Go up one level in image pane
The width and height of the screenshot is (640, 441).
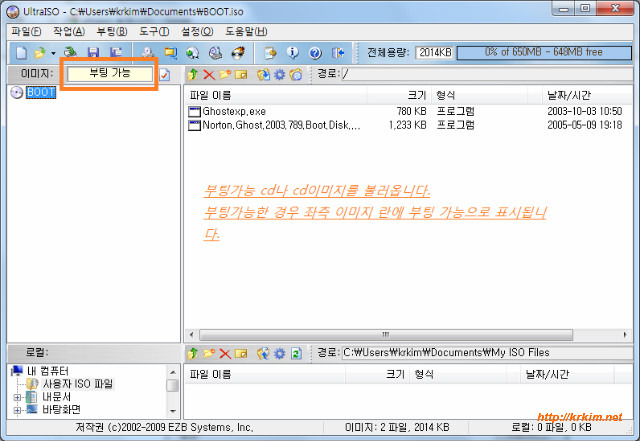coord(193,74)
